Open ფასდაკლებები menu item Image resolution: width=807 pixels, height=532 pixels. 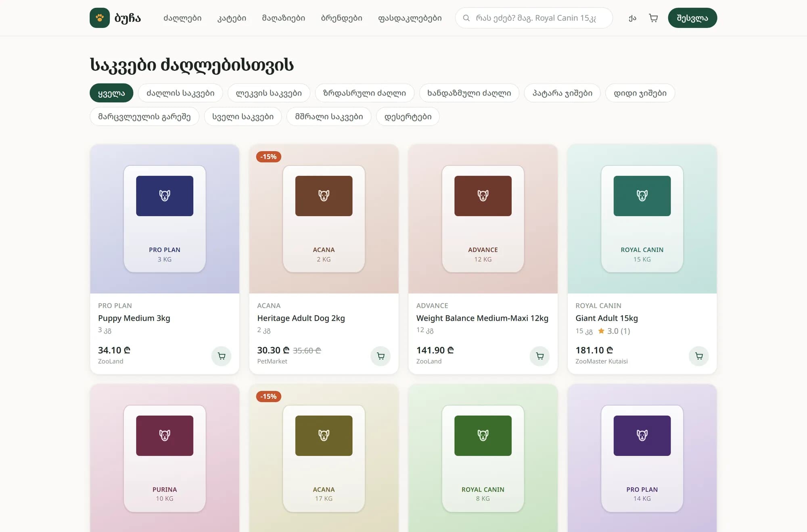coord(410,18)
